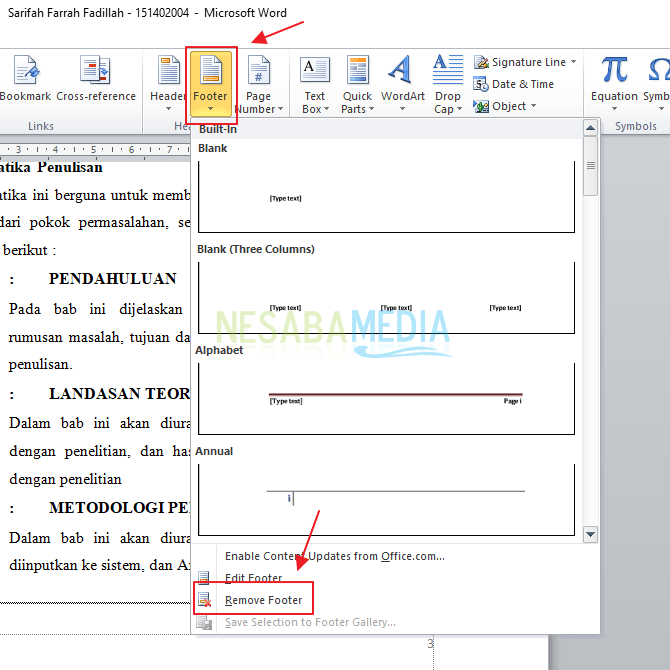Choose the Blank footer template
This screenshot has height=670, width=670.
tap(386, 197)
